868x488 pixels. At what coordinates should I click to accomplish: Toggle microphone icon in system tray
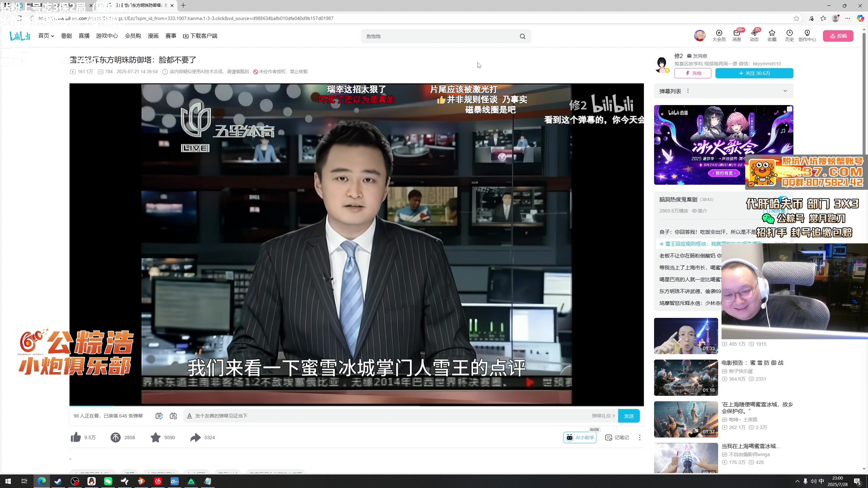pos(805,481)
